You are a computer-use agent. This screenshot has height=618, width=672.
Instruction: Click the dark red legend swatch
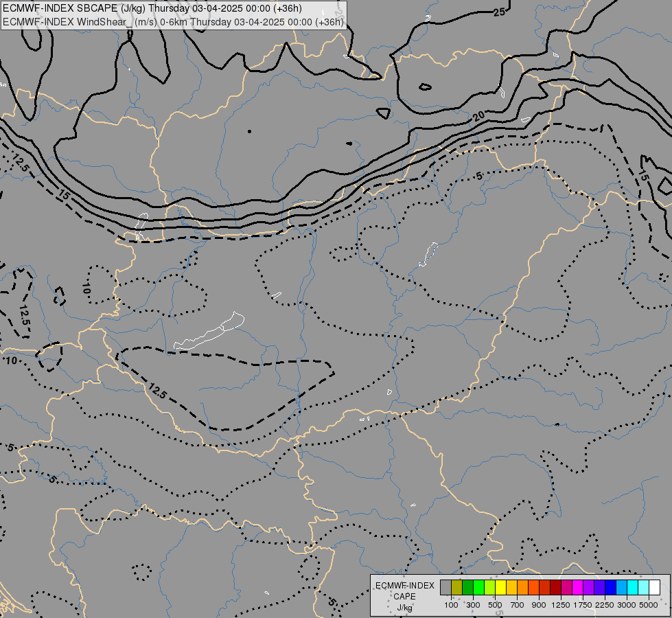coord(556,587)
